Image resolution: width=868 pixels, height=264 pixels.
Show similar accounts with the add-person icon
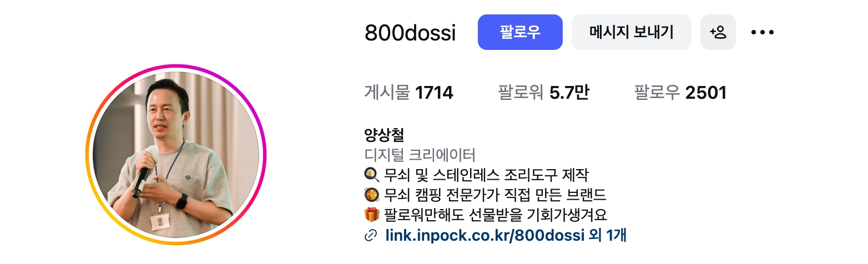718,32
